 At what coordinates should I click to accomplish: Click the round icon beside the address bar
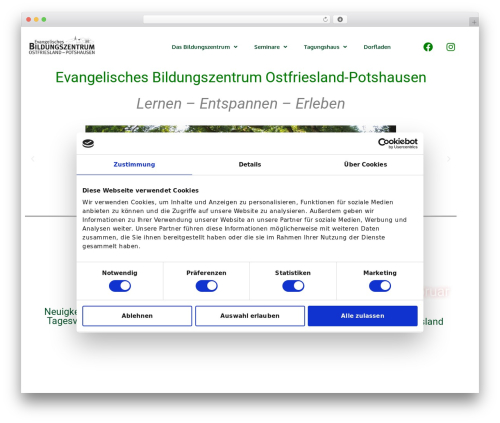340,20
